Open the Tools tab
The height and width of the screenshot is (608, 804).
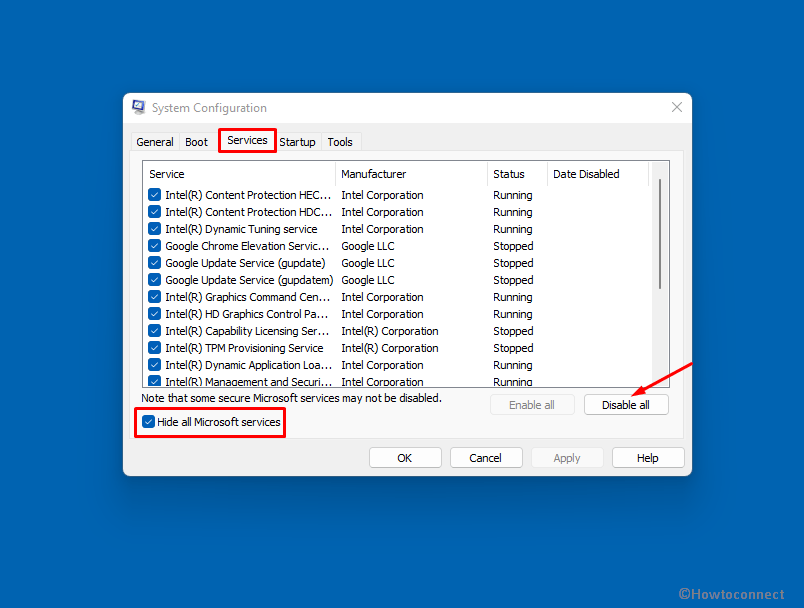tap(340, 141)
